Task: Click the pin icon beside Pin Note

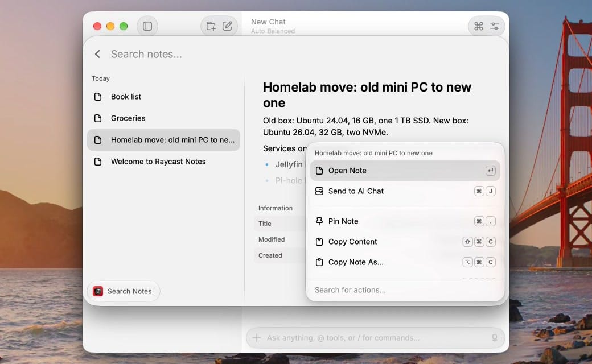Action: pyautogui.click(x=319, y=221)
